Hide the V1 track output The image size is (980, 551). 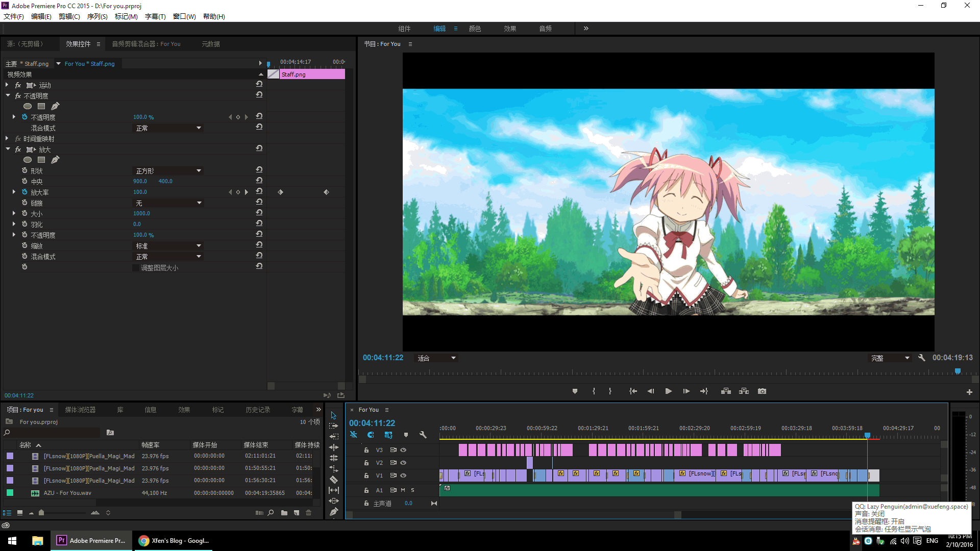[x=403, y=475]
